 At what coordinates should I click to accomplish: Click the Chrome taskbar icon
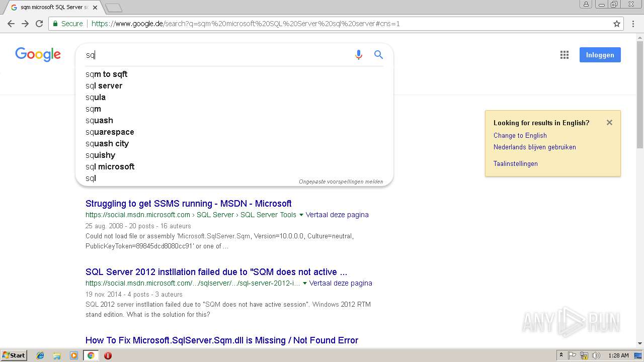[x=91, y=355]
